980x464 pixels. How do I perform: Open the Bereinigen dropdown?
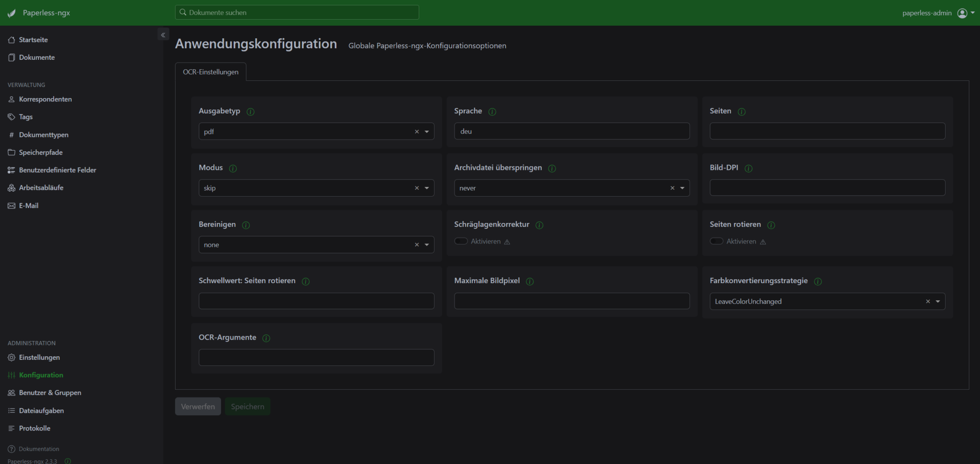click(x=427, y=245)
